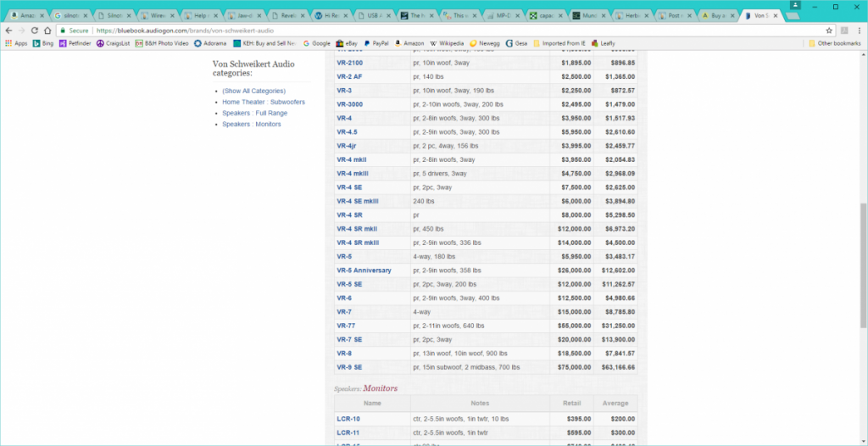Open the Wikipedia bookmark
868x446 pixels.
click(447, 43)
